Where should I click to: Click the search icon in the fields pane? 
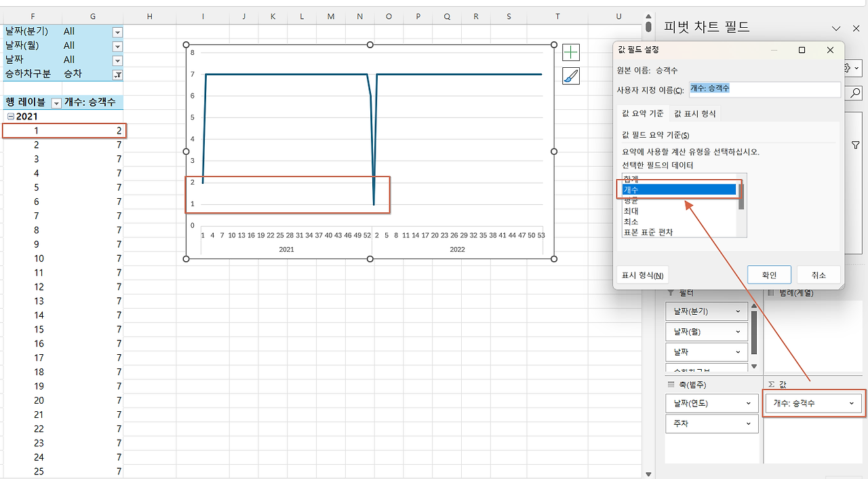pos(854,93)
